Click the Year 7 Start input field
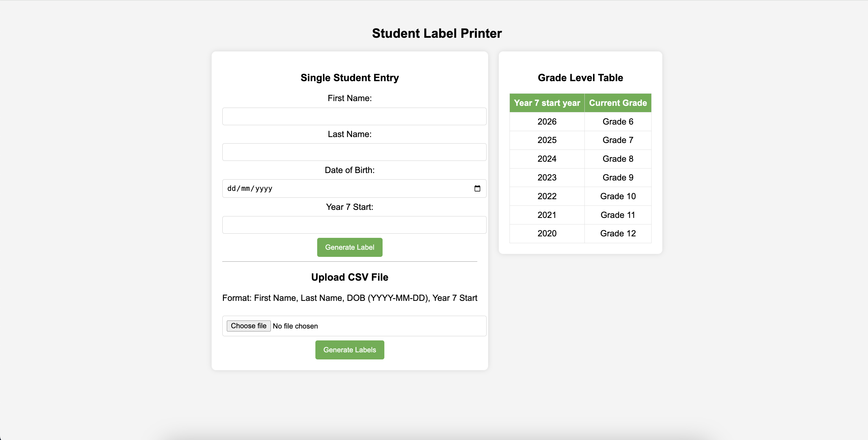This screenshot has height=440, width=868. click(354, 225)
